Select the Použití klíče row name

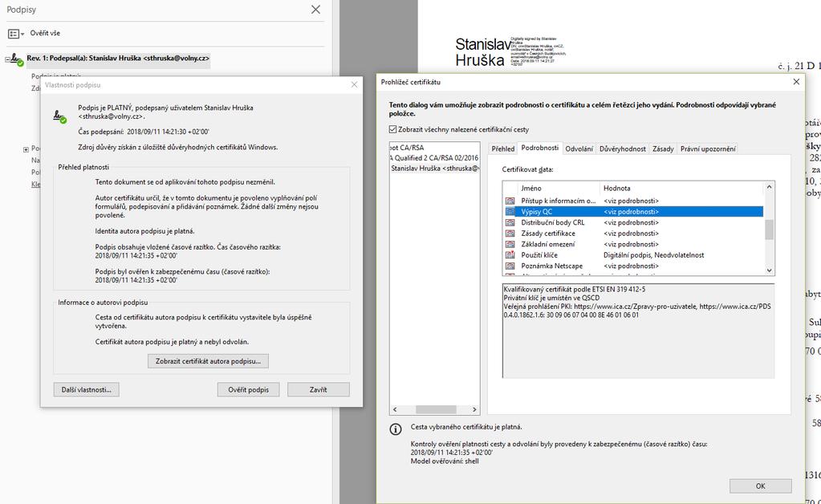[x=539, y=255]
